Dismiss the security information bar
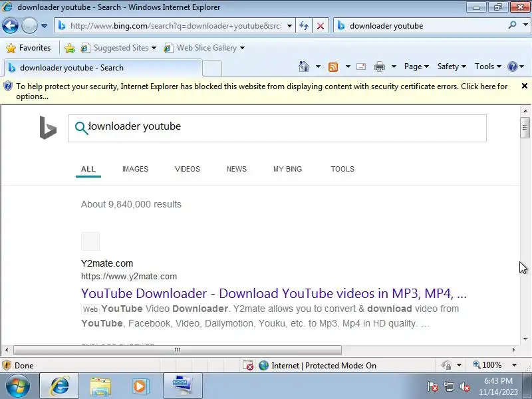The width and height of the screenshot is (532, 399). [x=525, y=86]
